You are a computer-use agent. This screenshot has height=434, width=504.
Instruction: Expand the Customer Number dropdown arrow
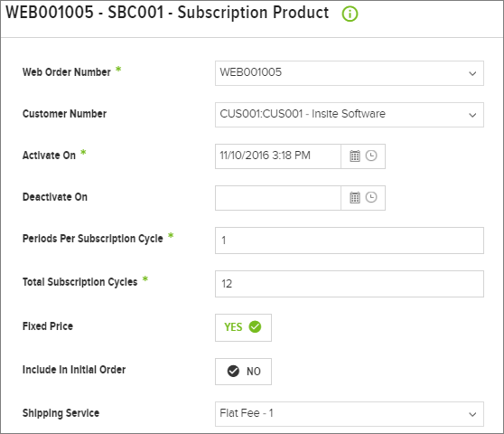[x=472, y=115]
